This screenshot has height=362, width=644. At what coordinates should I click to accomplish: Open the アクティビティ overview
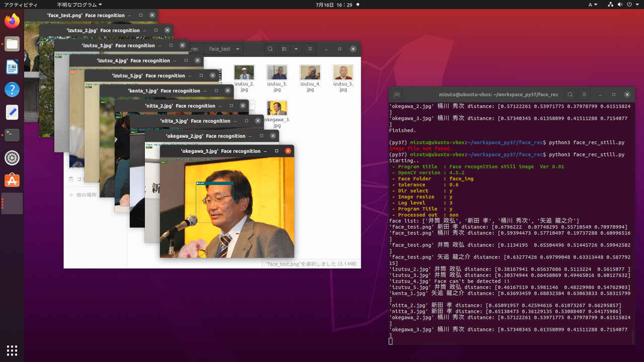point(21,5)
